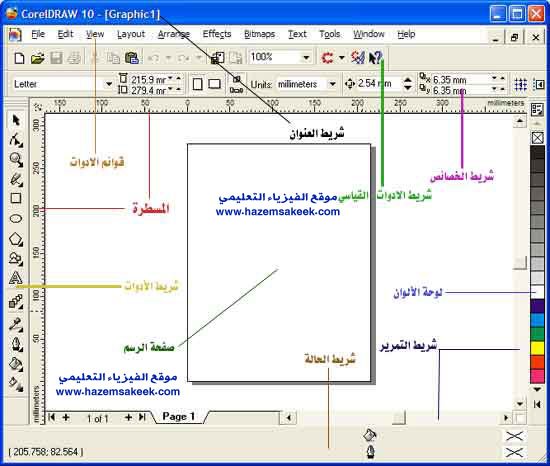Select the Text tool
This screenshot has height=466, width=550.
(x=16, y=278)
